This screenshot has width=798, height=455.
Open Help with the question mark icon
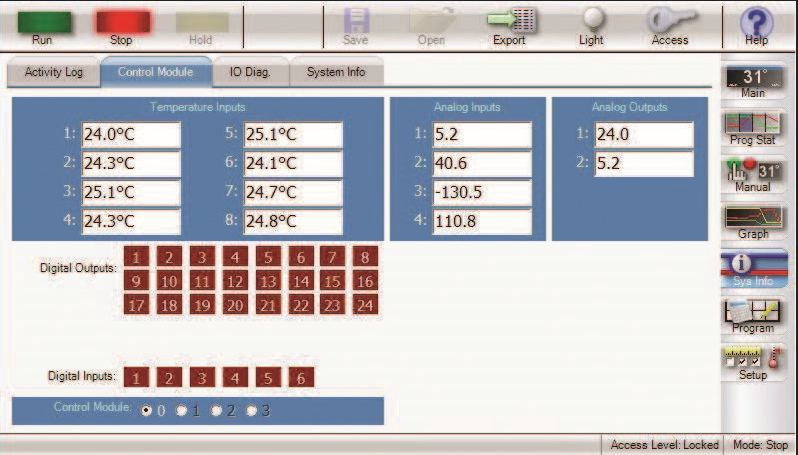pos(756,22)
